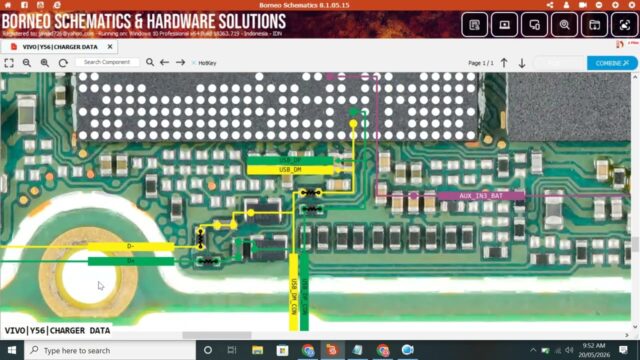Viewport: 640px width, 360px height.
Task: Zoom out the board view
Action: pos(27,63)
